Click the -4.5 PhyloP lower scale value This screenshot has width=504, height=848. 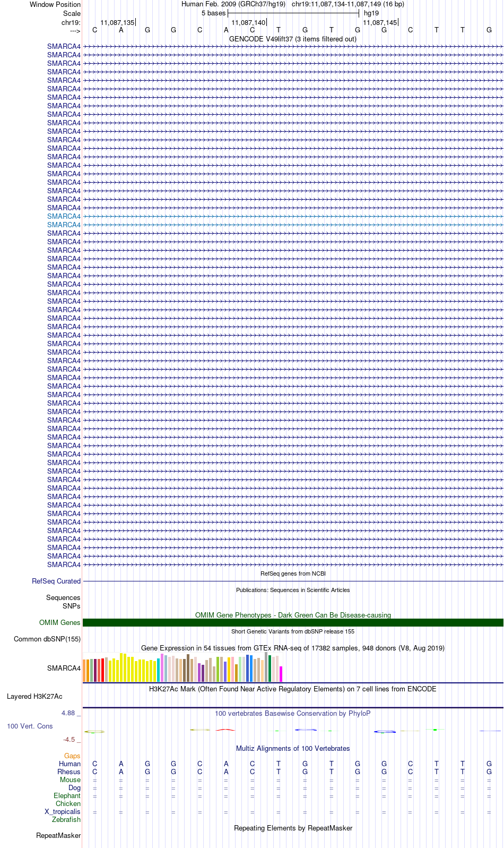pyautogui.click(x=72, y=740)
